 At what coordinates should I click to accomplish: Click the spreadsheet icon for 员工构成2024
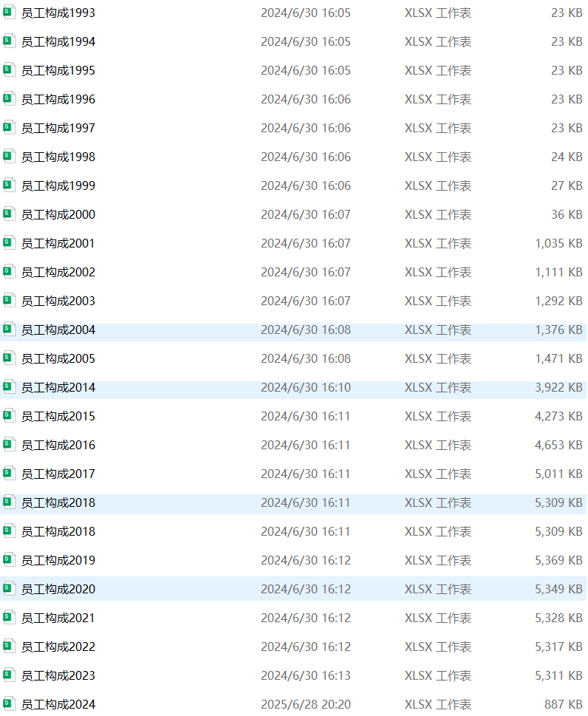[x=9, y=704]
